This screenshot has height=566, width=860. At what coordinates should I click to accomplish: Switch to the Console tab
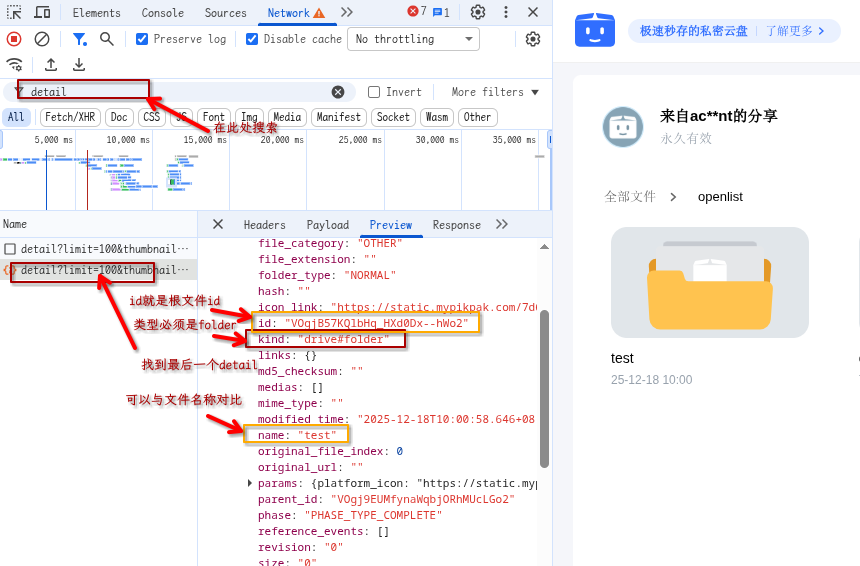tap(162, 13)
